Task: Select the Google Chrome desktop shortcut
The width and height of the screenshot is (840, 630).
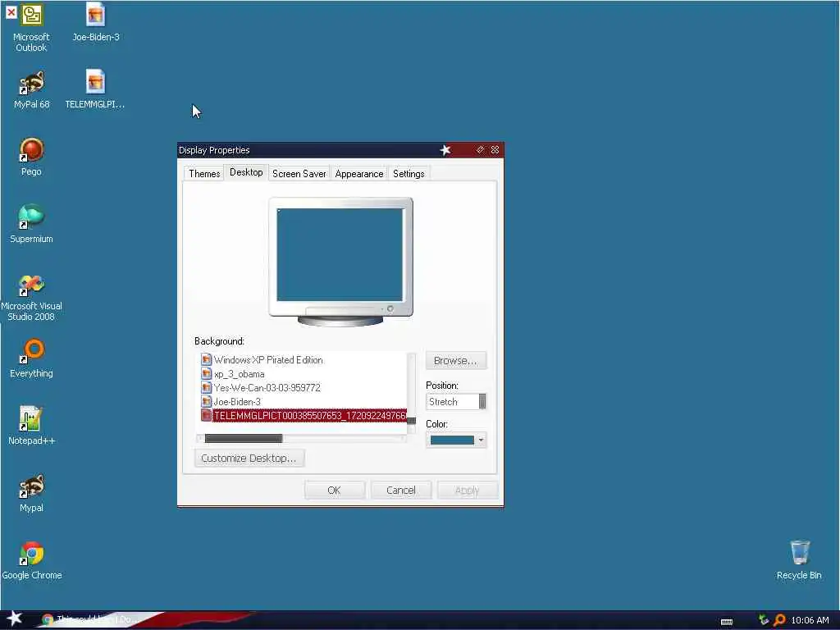Action: point(32,560)
